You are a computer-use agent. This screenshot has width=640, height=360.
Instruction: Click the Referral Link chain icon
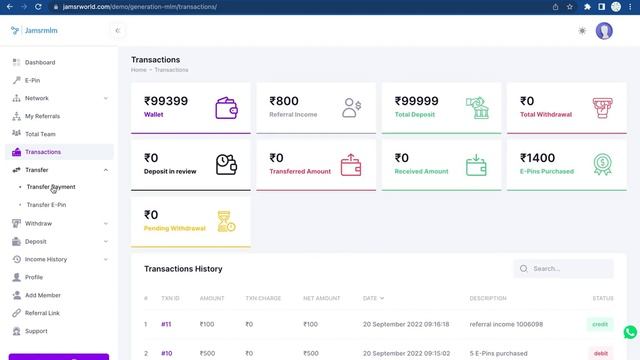[16, 313]
